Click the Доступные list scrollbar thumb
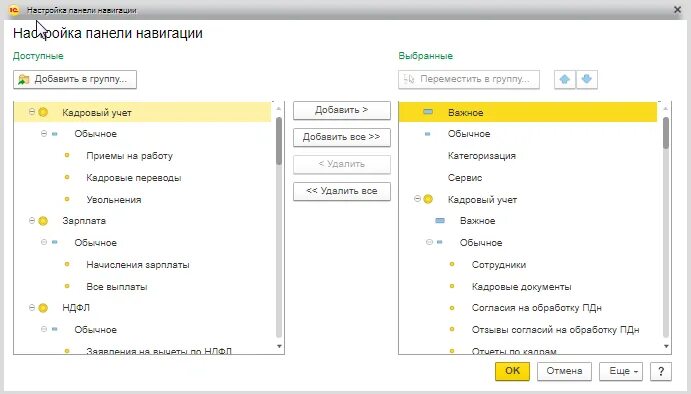 pyautogui.click(x=279, y=141)
